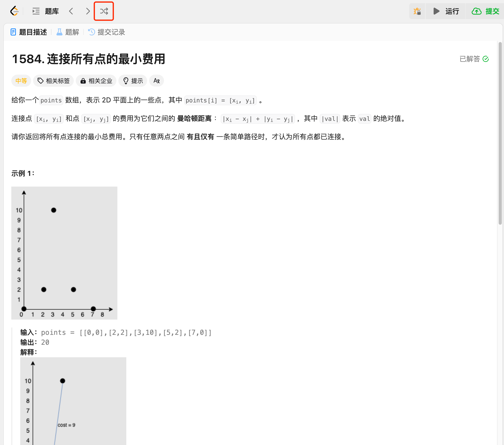Click the 曼哈顿距离 bold text
Image resolution: width=504 pixels, height=445 pixels.
[x=194, y=119]
